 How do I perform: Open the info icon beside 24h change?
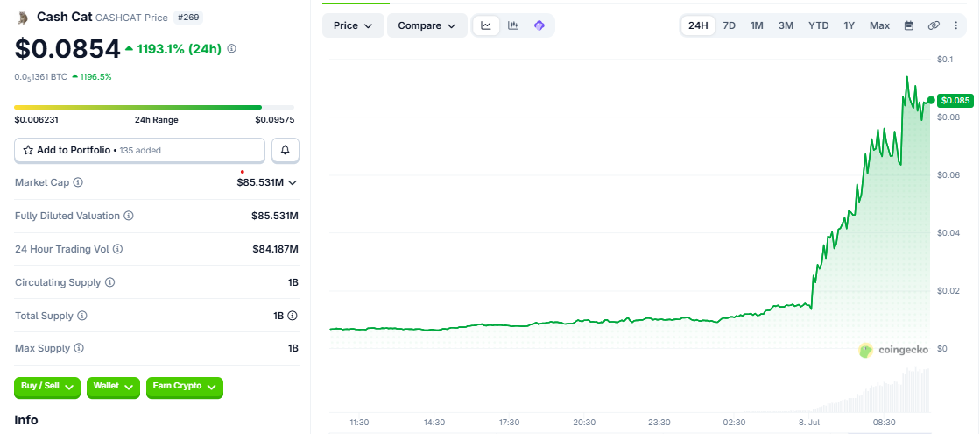(x=231, y=48)
